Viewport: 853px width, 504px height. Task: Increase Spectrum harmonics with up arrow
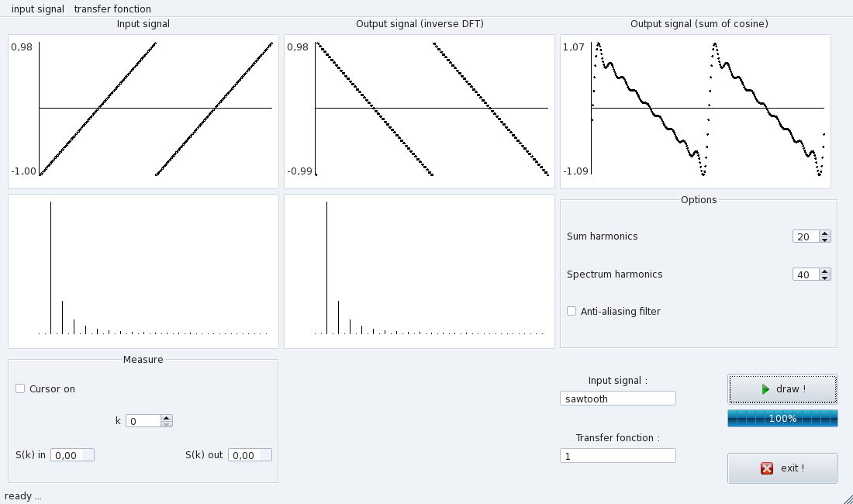tap(825, 271)
